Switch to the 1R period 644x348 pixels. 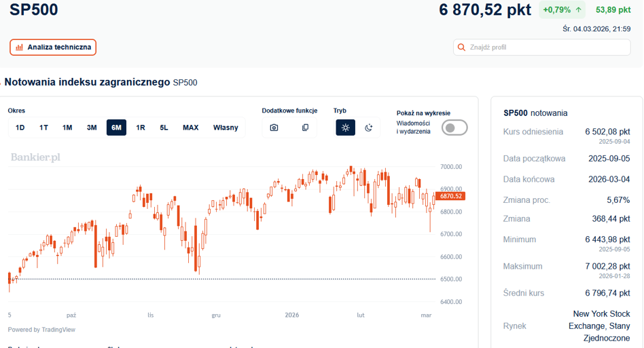click(x=141, y=128)
